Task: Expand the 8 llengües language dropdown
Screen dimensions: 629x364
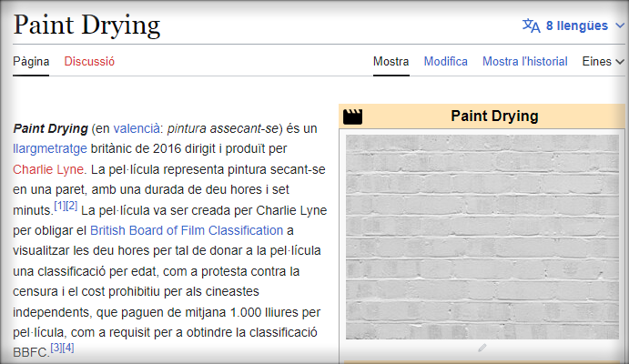Action: (577, 25)
